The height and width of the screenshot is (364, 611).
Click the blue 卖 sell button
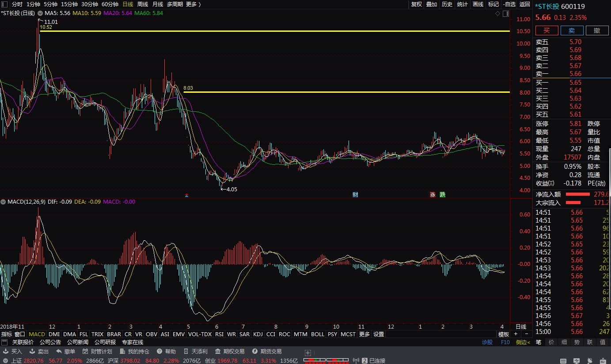pos(572,30)
